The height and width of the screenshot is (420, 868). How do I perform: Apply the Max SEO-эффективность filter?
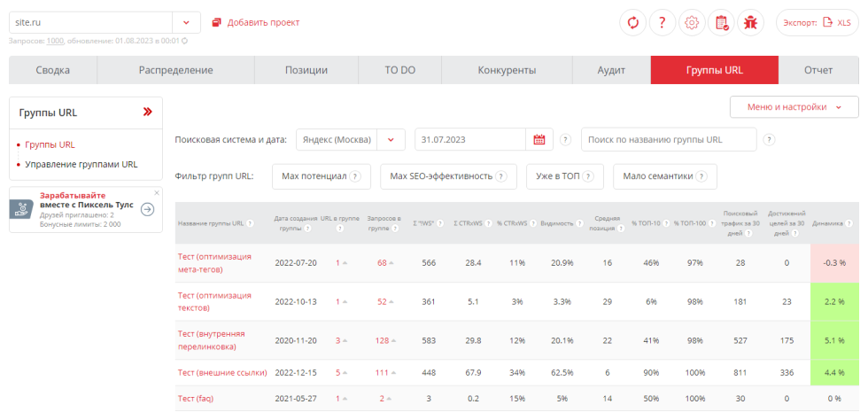(448, 176)
